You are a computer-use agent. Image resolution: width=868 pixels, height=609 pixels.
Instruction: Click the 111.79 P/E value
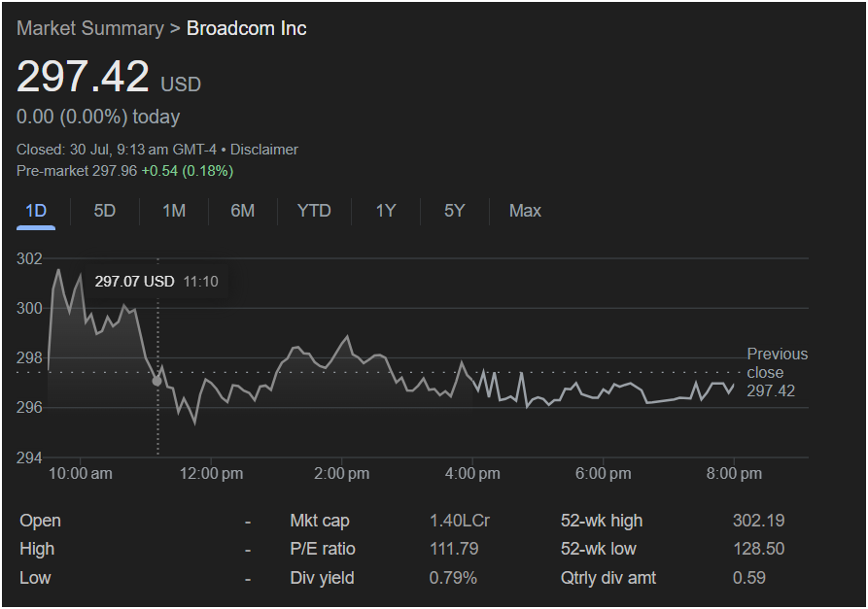point(454,549)
